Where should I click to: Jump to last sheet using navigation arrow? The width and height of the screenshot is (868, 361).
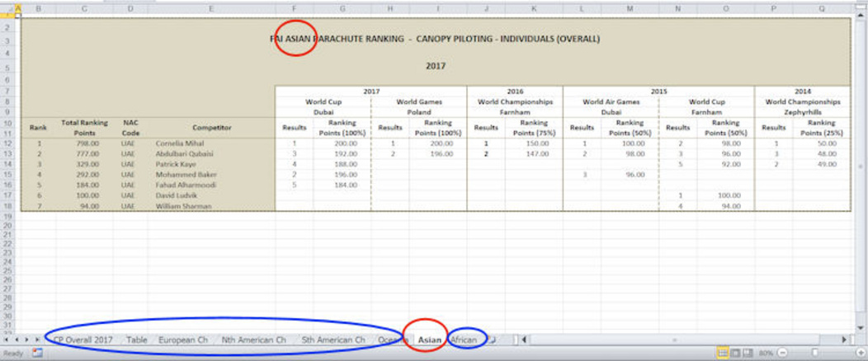37,339
